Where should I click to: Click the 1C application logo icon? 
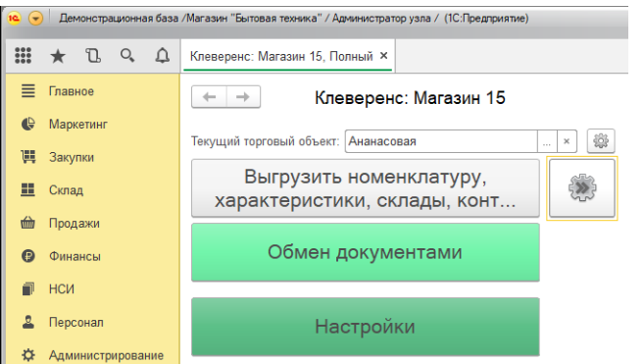coord(15,18)
